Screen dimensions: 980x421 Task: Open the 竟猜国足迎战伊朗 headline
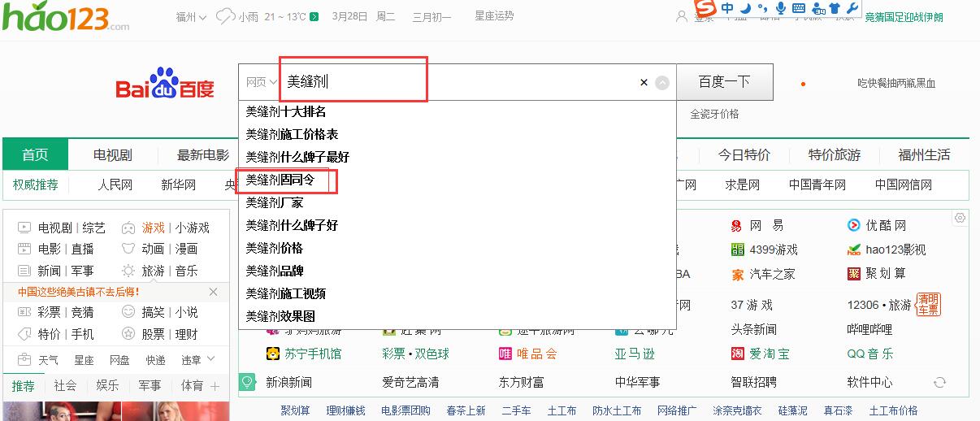click(x=904, y=17)
